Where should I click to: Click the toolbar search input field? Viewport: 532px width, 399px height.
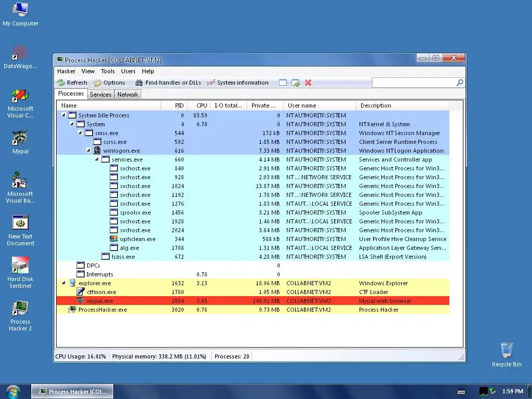414,83
